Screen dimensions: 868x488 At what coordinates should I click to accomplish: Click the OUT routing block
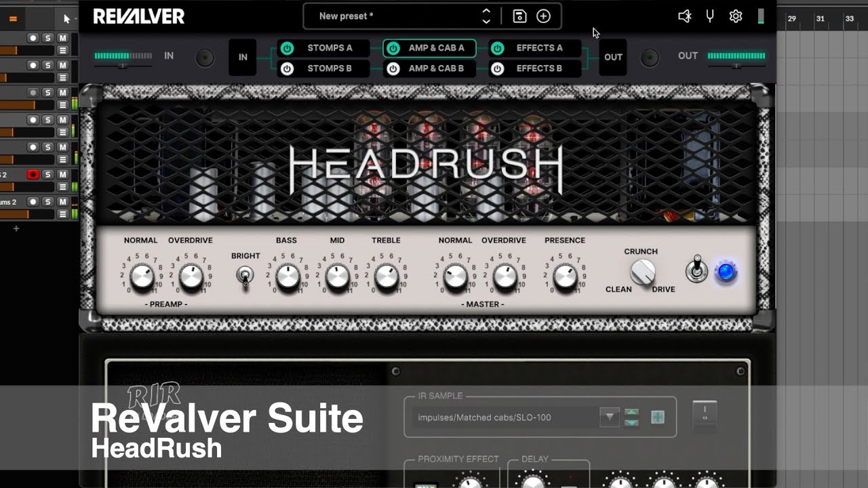613,58
